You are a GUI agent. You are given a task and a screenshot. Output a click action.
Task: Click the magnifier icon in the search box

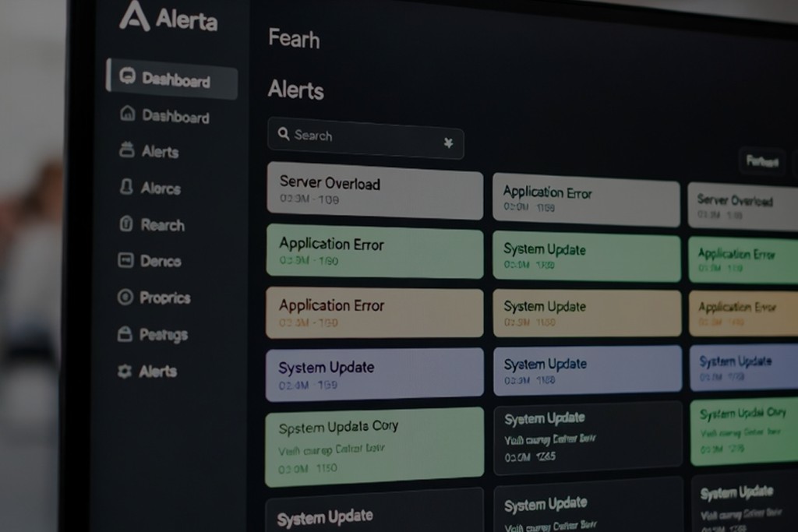click(x=284, y=134)
